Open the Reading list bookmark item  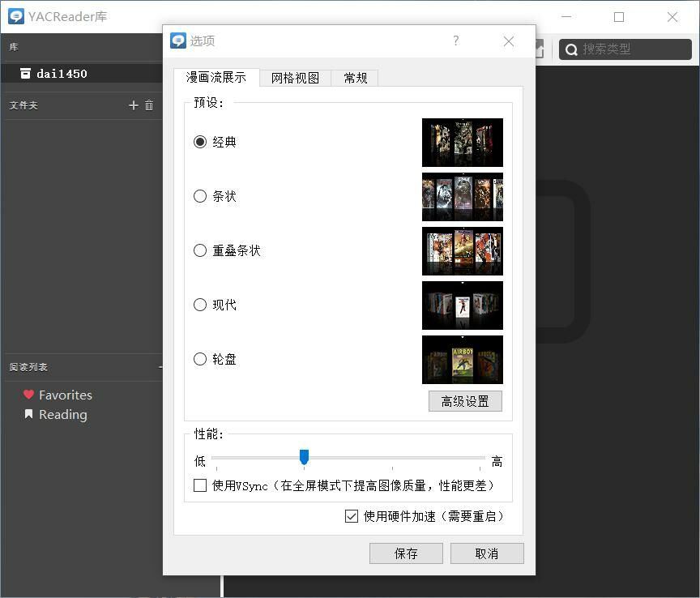pyautogui.click(x=62, y=415)
